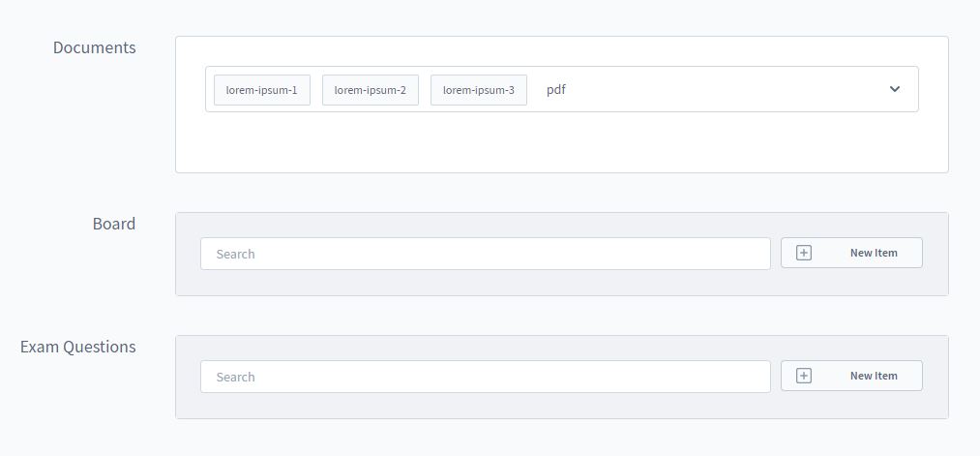980x456 pixels.
Task: Click the plus icon in Exam Questions section
Action: click(803, 376)
